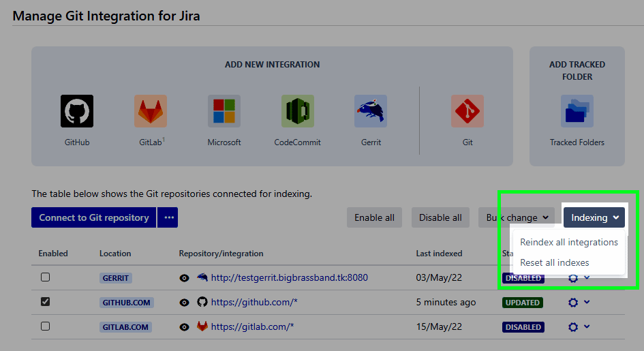
Task: Add an AWS CodeCommit integration
Action: [297, 111]
